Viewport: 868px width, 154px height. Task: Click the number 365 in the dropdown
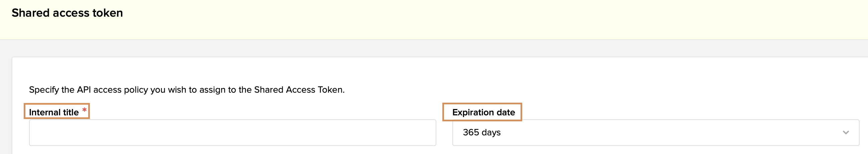pyautogui.click(x=471, y=132)
